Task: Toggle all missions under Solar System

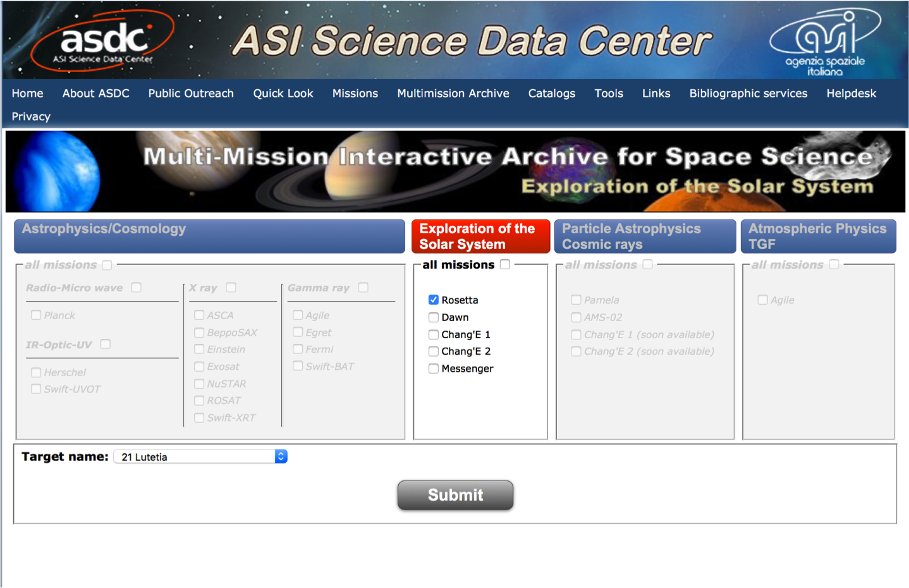Action: [x=505, y=264]
